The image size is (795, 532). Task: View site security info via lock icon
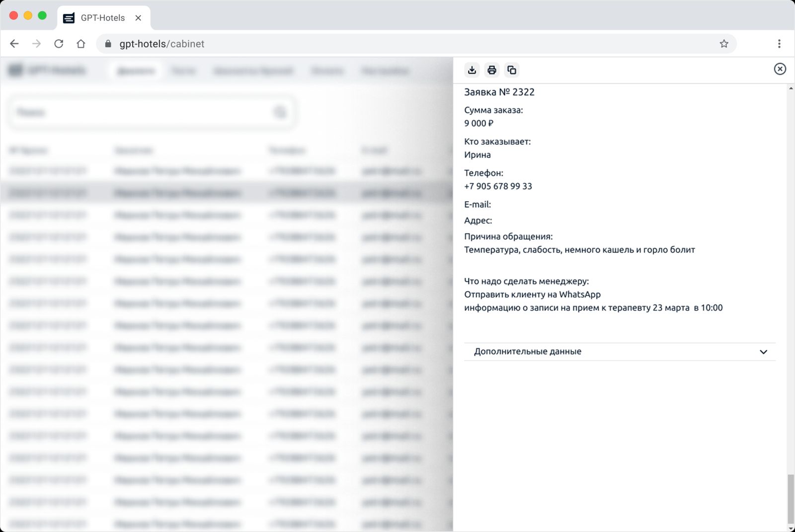108,44
